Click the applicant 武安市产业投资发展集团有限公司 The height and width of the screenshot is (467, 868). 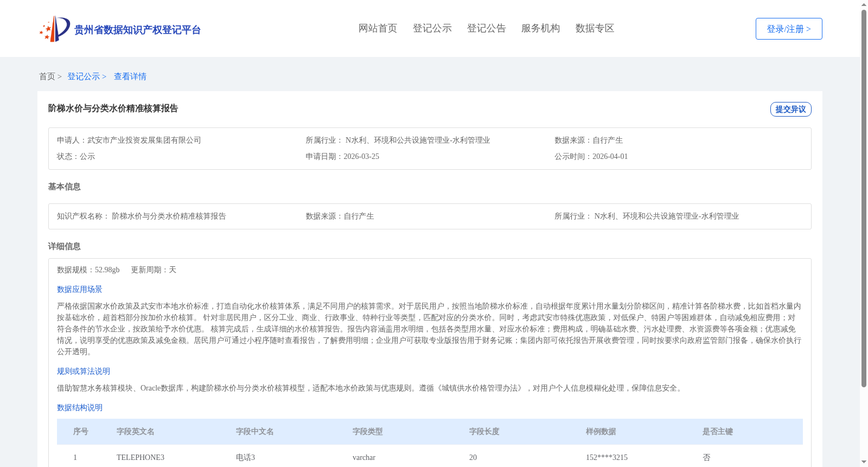(x=144, y=140)
